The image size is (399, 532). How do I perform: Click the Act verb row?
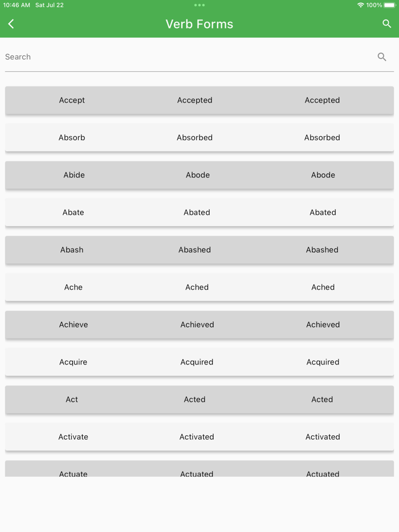point(199,399)
